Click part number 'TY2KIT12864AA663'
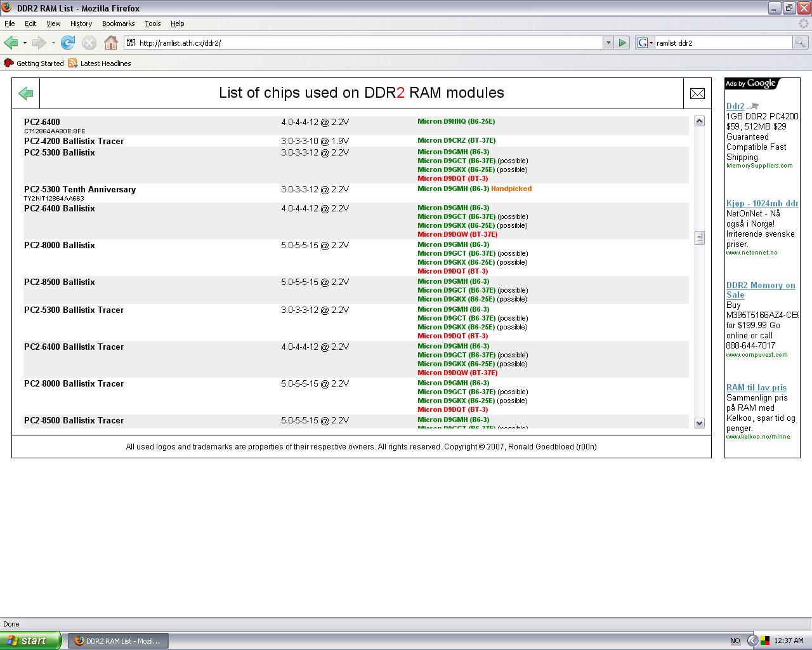The image size is (812, 650). point(54,199)
